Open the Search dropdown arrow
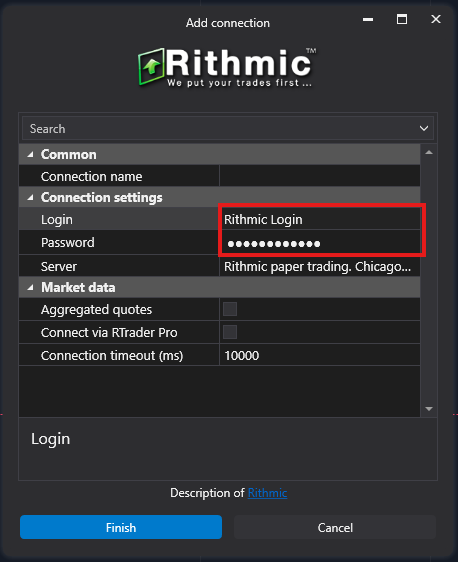This screenshot has width=458, height=562. click(x=424, y=128)
